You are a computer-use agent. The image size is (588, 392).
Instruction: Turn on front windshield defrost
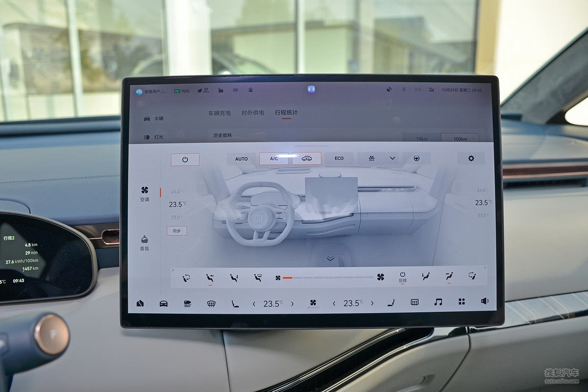[211, 303]
